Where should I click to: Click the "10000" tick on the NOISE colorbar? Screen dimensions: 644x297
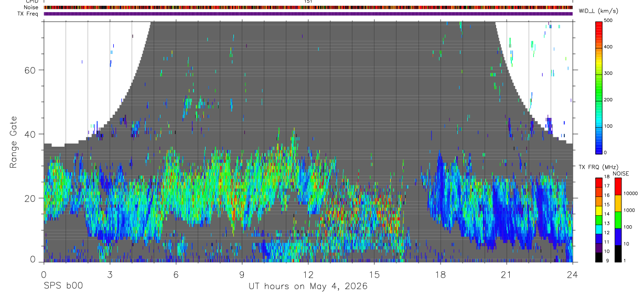630,194
